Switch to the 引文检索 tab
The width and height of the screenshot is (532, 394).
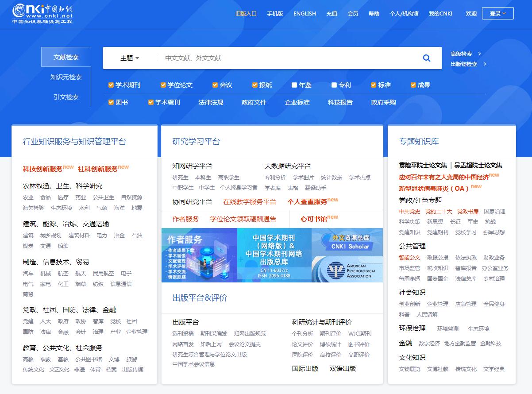coord(65,97)
